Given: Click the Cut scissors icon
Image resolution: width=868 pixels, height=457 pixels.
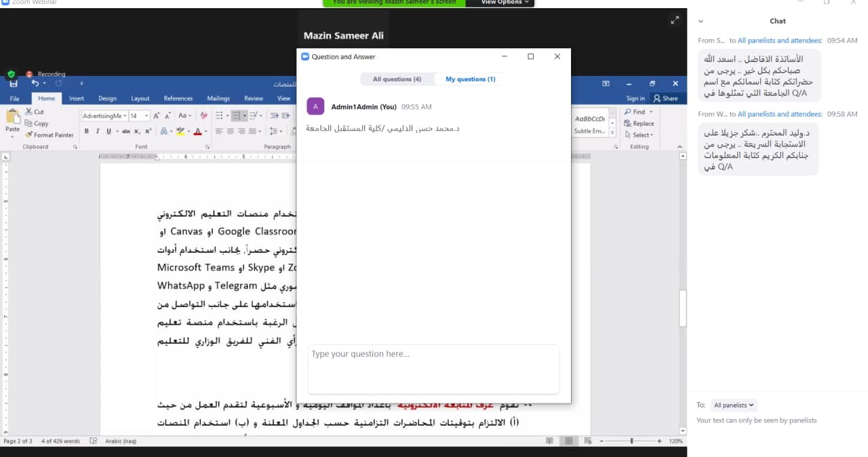Looking at the screenshot, I should 29,112.
